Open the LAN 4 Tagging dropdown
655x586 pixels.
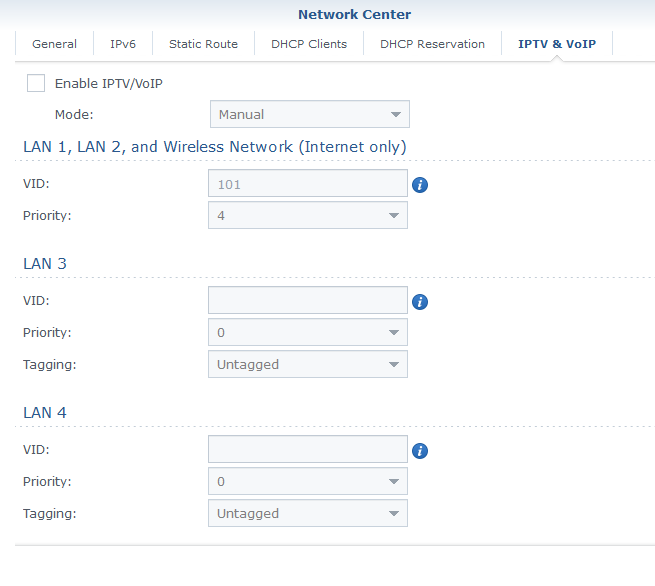click(307, 513)
